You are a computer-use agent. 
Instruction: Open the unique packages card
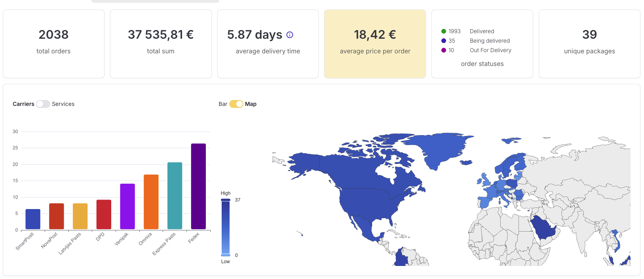589,44
